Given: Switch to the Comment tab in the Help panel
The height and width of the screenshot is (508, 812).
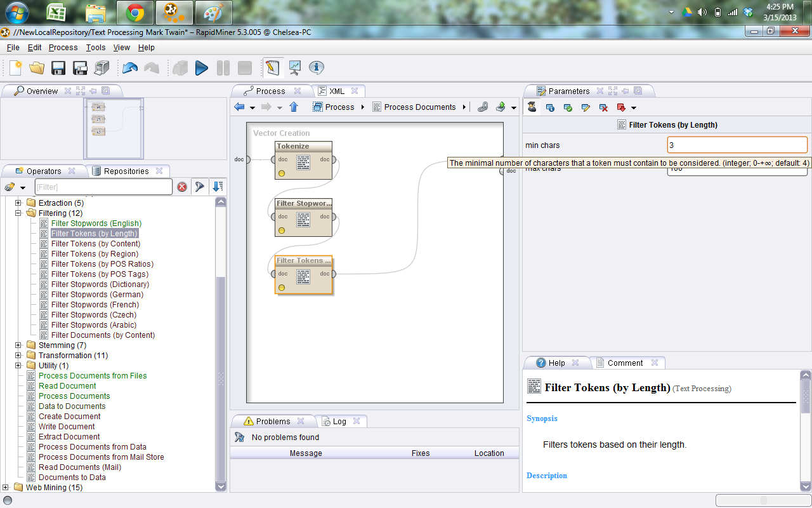Looking at the screenshot, I should coord(624,363).
